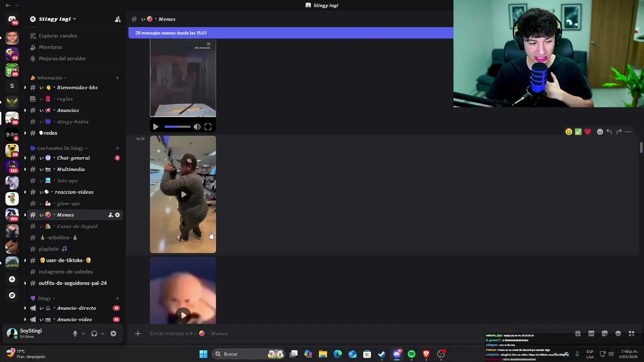
Task: Open the Bienvenidos-bbs channel
Action: tap(74, 87)
